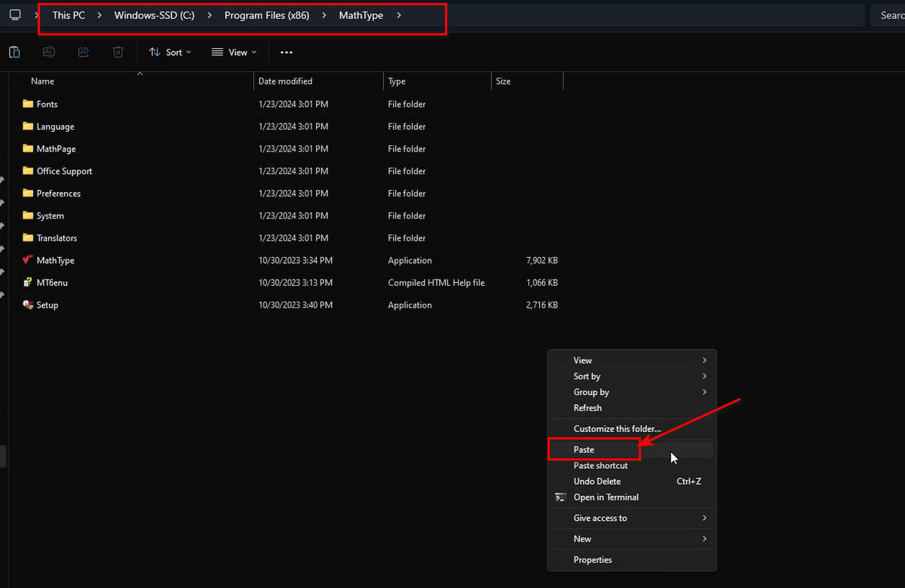
Task: Open the Sort by submenu in context menu
Action: click(x=632, y=376)
